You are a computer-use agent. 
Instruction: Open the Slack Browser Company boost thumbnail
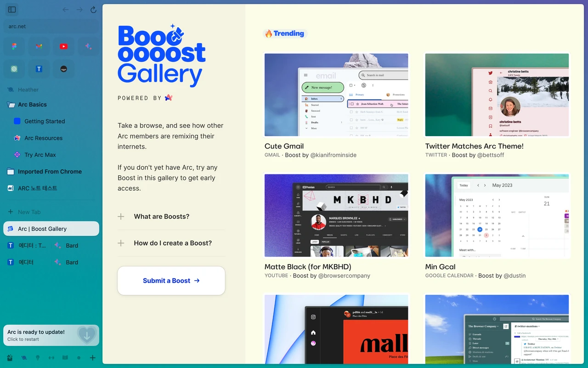pyautogui.click(x=497, y=329)
